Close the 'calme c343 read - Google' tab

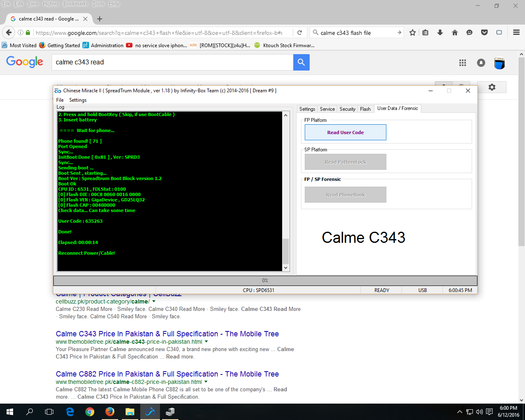pos(85,19)
